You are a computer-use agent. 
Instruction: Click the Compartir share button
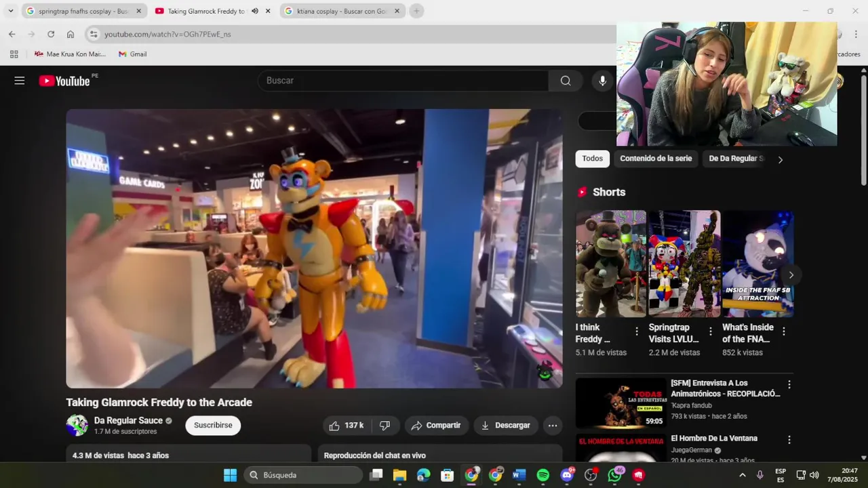[437, 426]
